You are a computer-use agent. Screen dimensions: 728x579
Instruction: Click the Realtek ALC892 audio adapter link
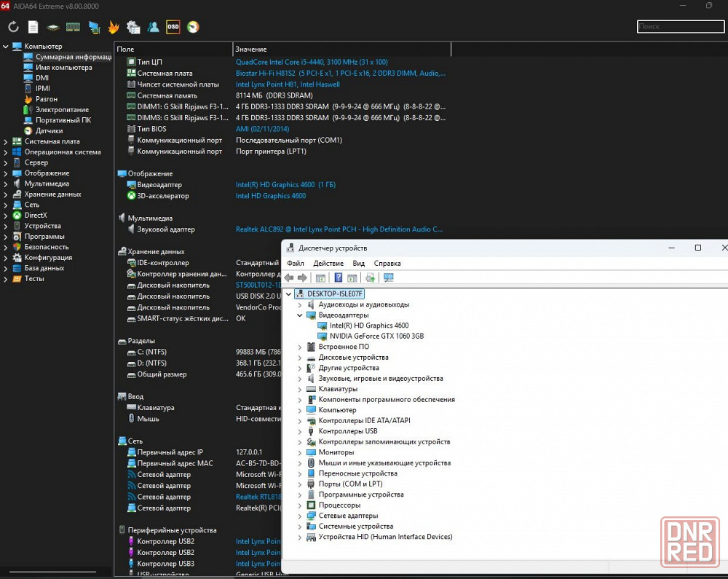tap(339, 229)
